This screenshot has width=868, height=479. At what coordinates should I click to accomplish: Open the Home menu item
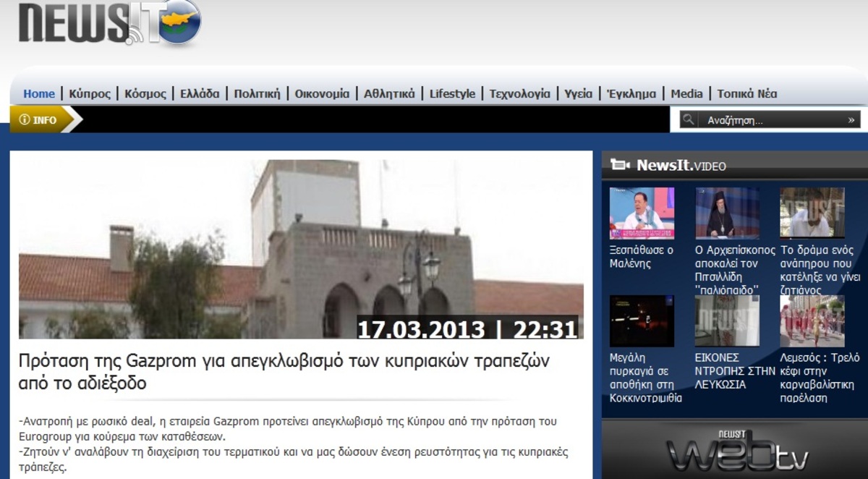pyautogui.click(x=39, y=93)
